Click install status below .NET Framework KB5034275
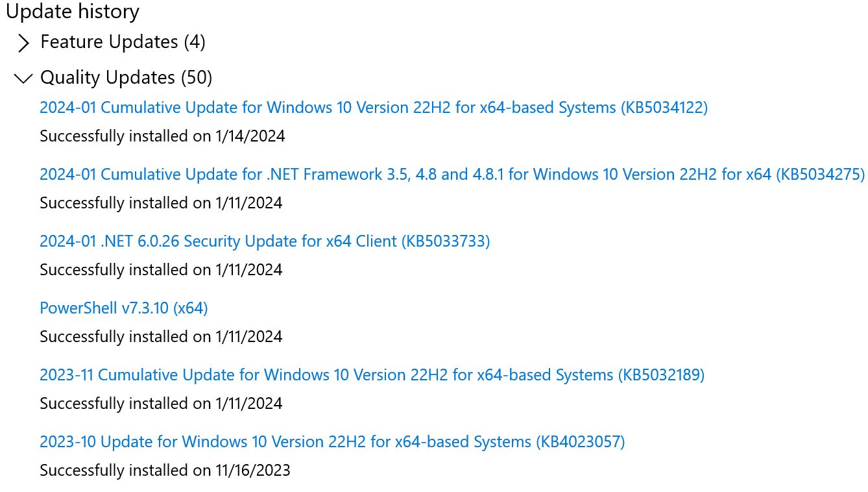This screenshot has width=868, height=492. click(161, 203)
